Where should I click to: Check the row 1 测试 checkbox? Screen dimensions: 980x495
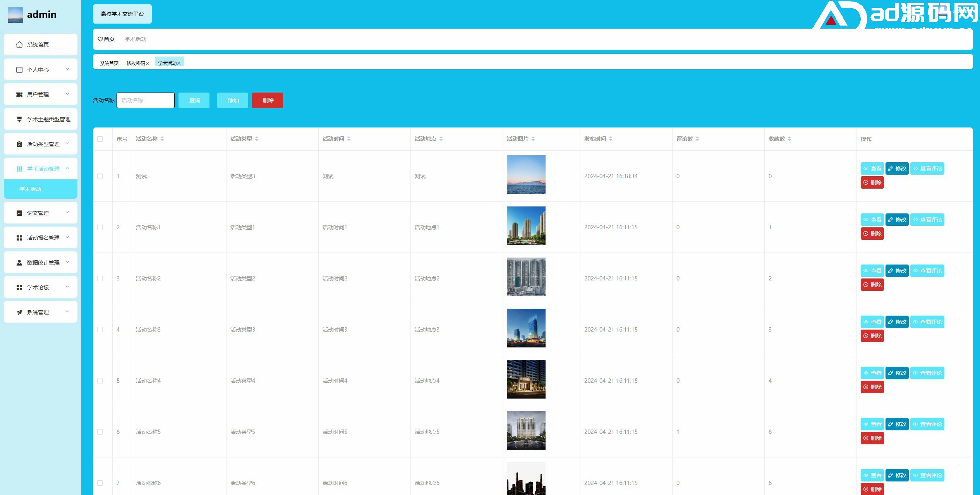[x=100, y=176]
